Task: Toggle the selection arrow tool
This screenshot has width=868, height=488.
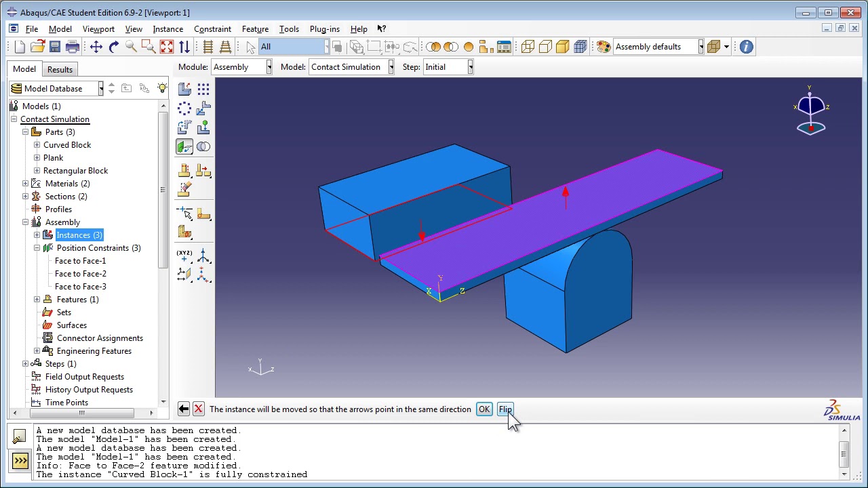Action: 250,47
